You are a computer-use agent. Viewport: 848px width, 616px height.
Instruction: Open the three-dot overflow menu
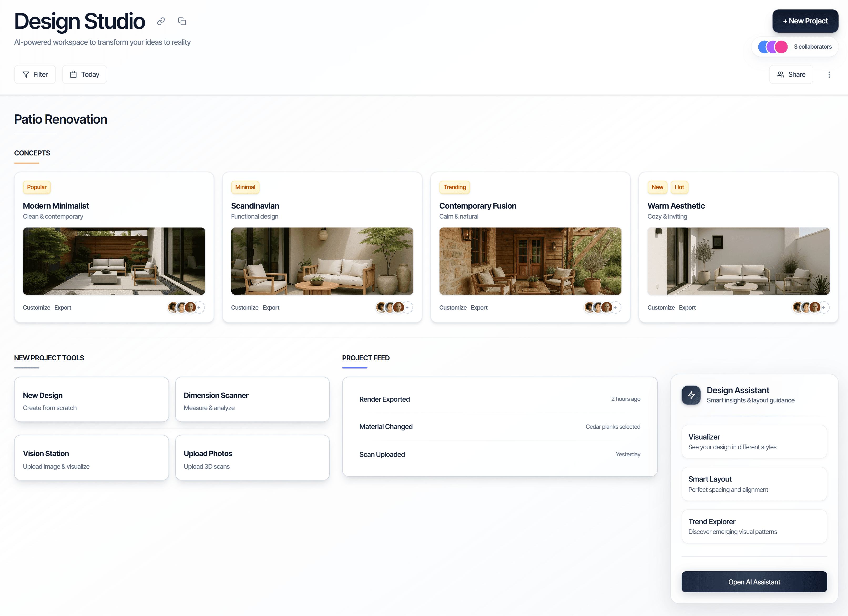point(829,74)
